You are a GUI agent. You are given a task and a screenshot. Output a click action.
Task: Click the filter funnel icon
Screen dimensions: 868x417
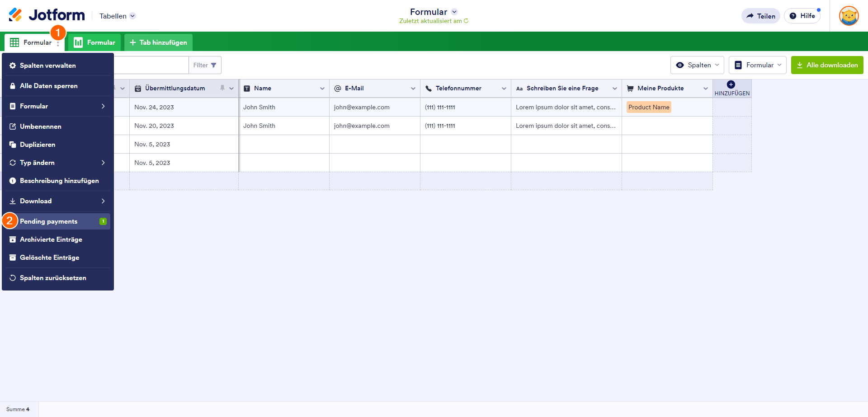[x=214, y=65]
